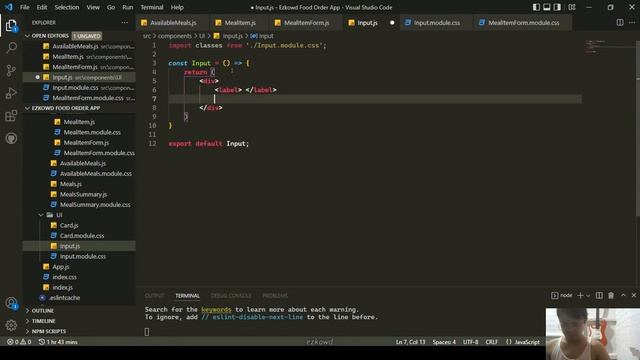
Task: Open the Extensions view
Action: (x=11, y=116)
